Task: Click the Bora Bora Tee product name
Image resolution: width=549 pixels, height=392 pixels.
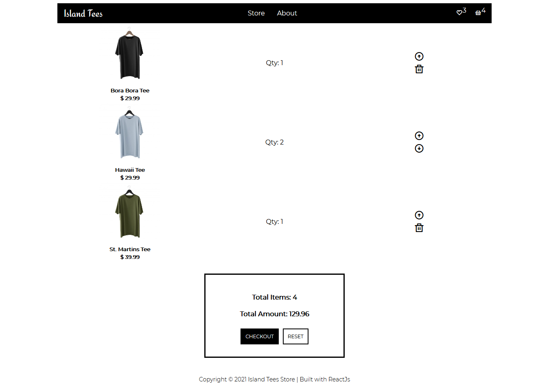Action: (x=130, y=90)
